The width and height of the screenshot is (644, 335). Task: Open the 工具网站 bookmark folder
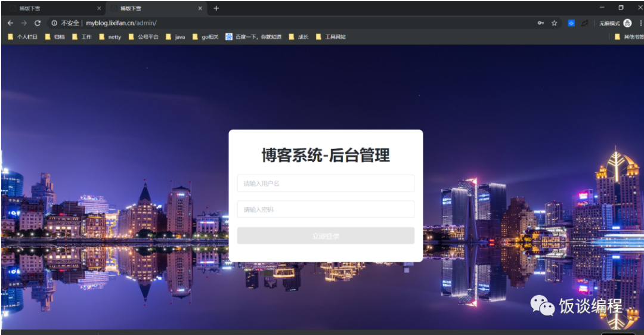[x=330, y=37]
